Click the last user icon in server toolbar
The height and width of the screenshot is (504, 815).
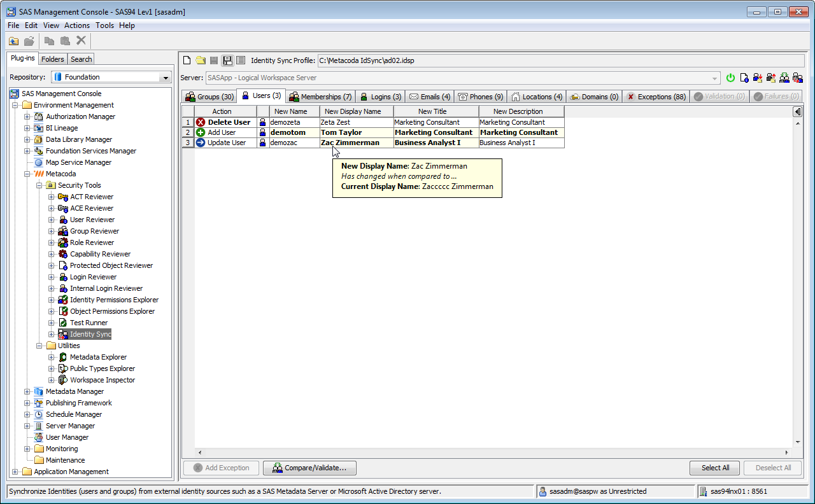pyautogui.click(x=798, y=78)
